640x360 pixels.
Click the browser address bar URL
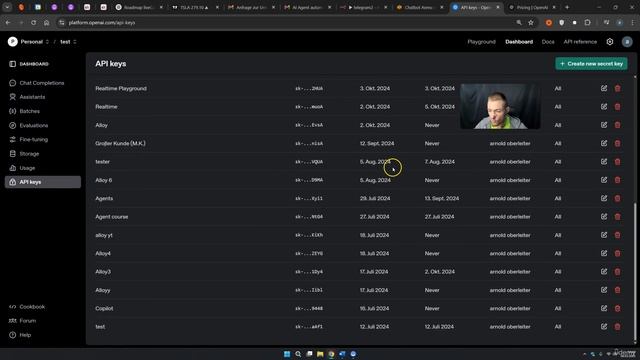coord(102,22)
